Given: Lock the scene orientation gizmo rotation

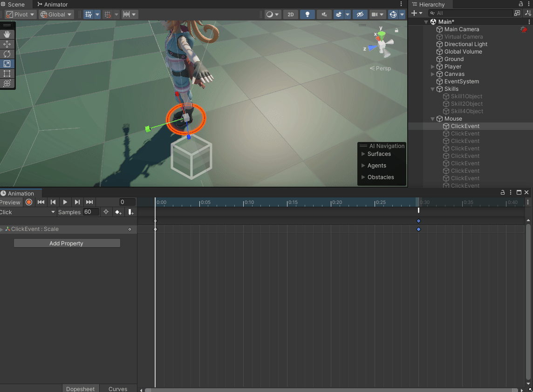Looking at the screenshot, I should click(x=396, y=30).
